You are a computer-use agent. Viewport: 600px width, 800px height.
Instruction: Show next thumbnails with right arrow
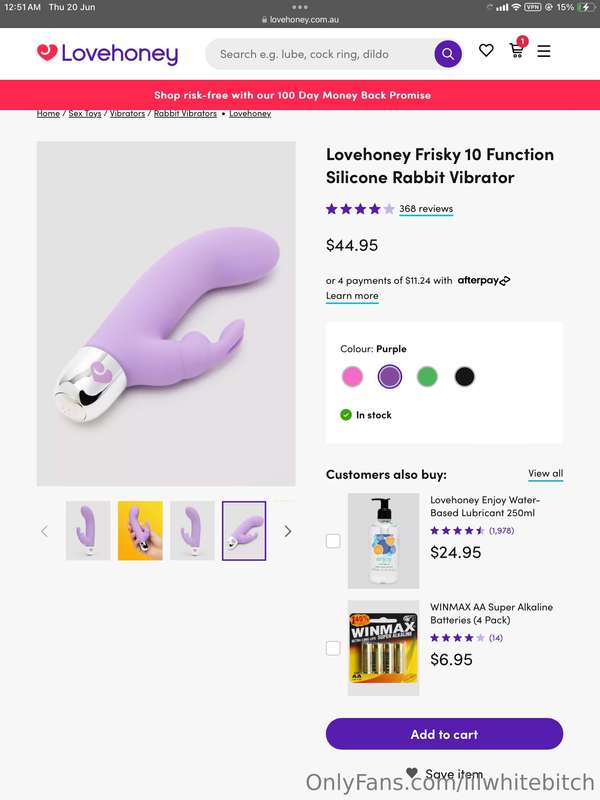tap(288, 531)
